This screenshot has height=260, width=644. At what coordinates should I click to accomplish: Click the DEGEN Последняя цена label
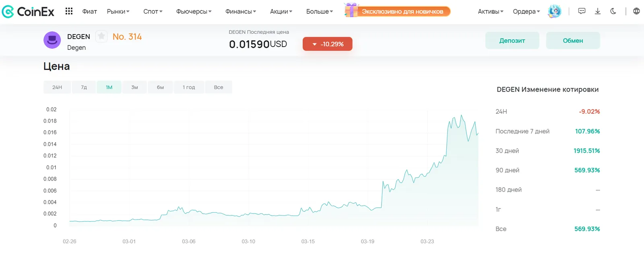pos(259,32)
